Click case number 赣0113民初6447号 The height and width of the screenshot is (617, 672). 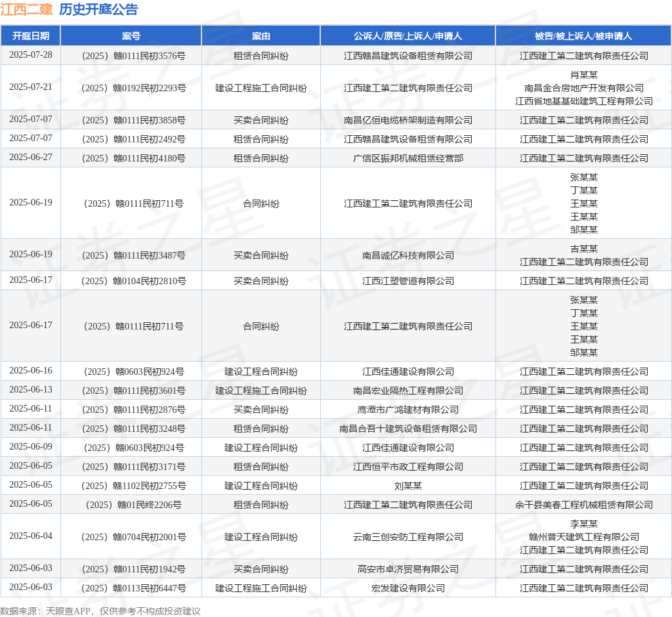click(x=134, y=588)
